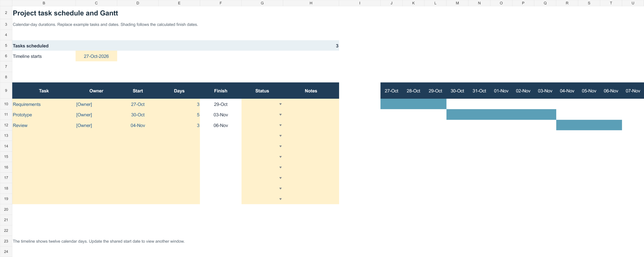
Task: Click the Owner cell in Requirements row
Action: 96,104
